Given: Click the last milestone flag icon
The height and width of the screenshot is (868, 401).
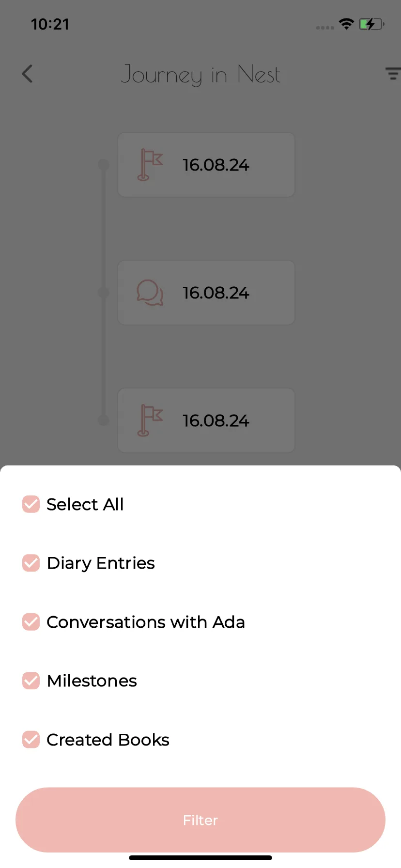Looking at the screenshot, I should pos(150,420).
